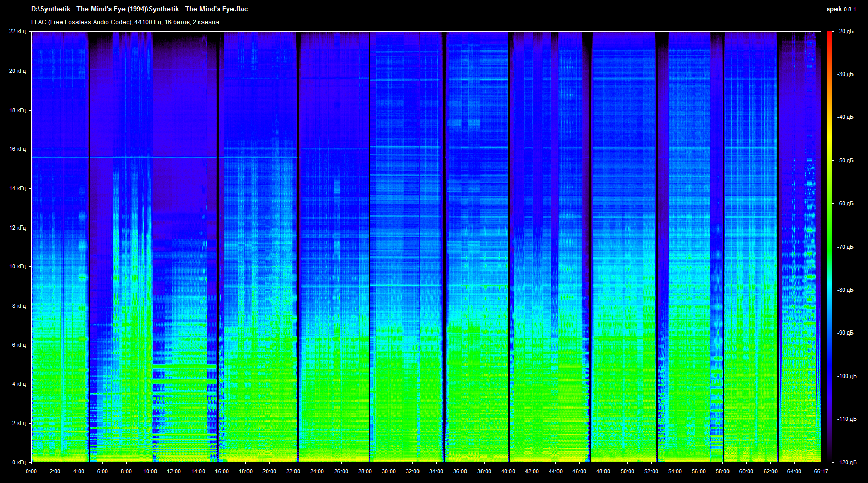Click the 40:00 time axis marker
Viewport: 868px width, 483px height.
pyautogui.click(x=508, y=471)
